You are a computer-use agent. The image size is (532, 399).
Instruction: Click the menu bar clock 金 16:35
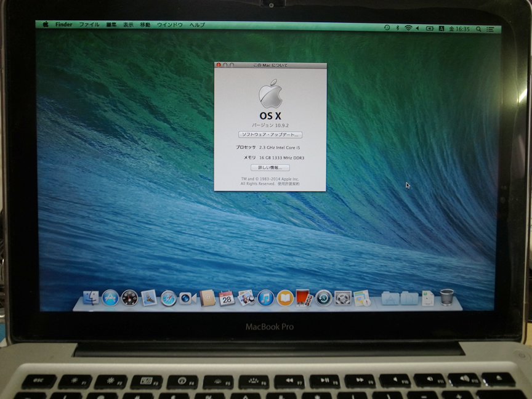coord(459,29)
